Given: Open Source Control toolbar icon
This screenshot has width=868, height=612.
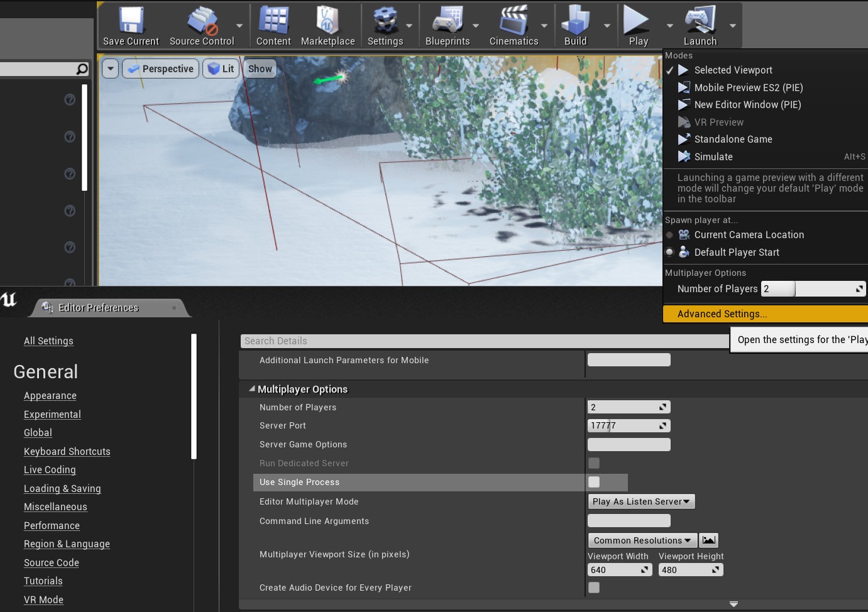Looking at the screenshot, I should point(202,20).
